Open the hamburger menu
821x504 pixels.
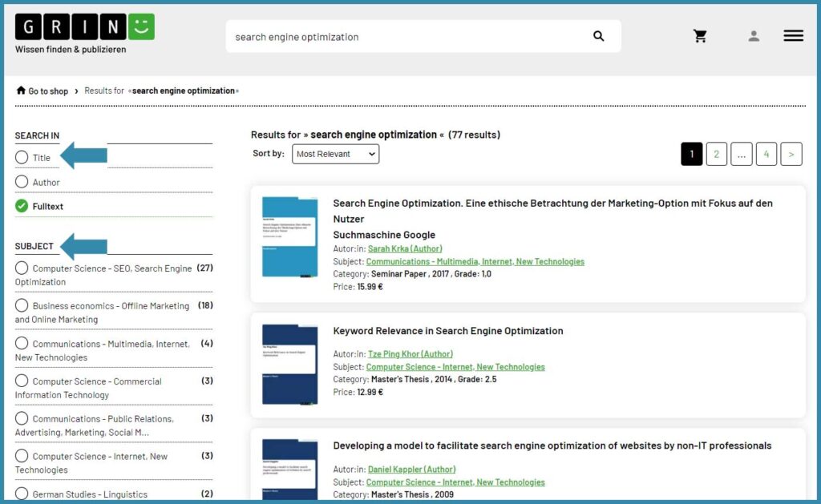793,36
